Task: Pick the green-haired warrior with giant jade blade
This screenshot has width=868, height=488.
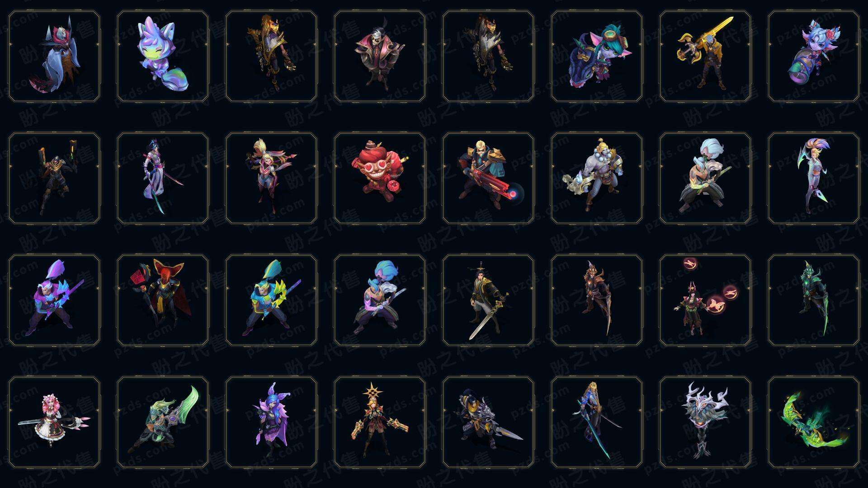Action: pos(163,422)
